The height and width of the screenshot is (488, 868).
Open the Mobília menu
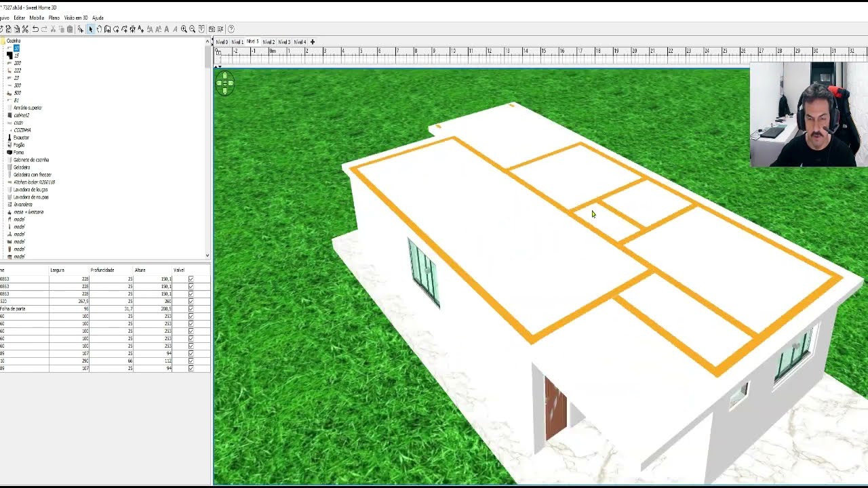pyautogui.click(x=37, y=18)
